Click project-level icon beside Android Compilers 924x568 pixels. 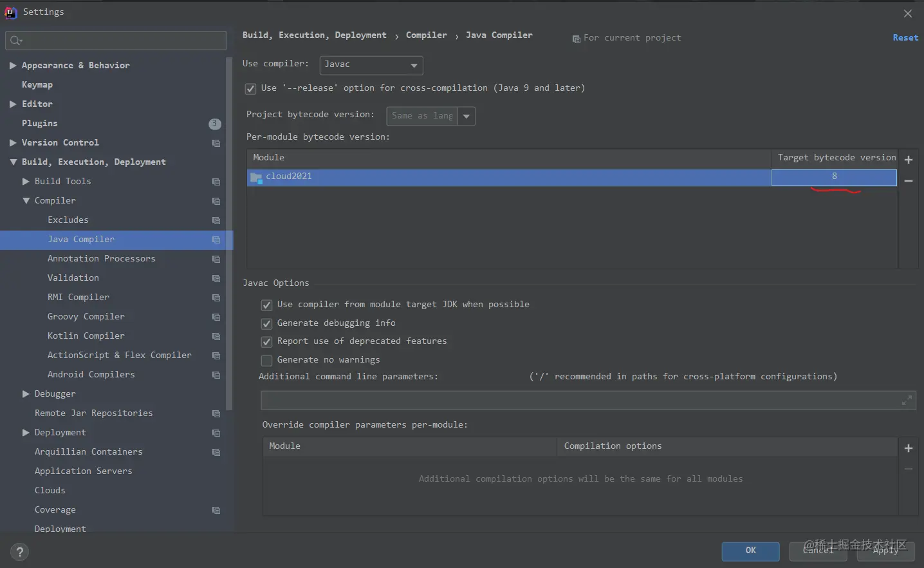pyautogui.click(x=216, y=375)
